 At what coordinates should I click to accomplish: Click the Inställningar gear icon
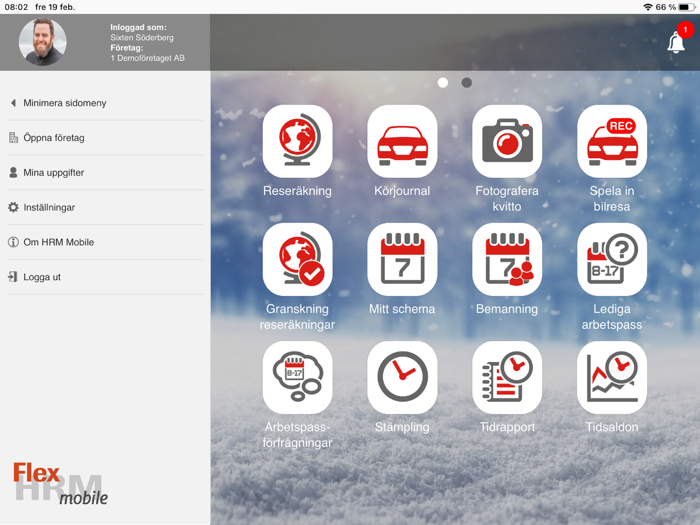[x=13, y=207]
